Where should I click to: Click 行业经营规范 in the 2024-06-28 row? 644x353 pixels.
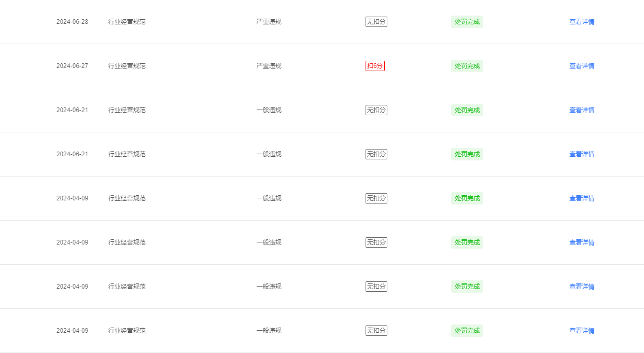click(x=127, y=22)
